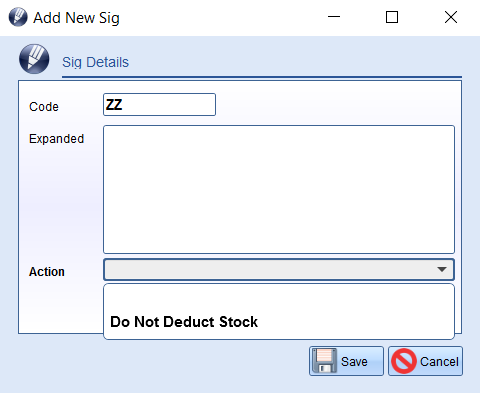Minimize the Add New Sig window
The width and height of the screenshot is (480, 393).
click(334, 17)
